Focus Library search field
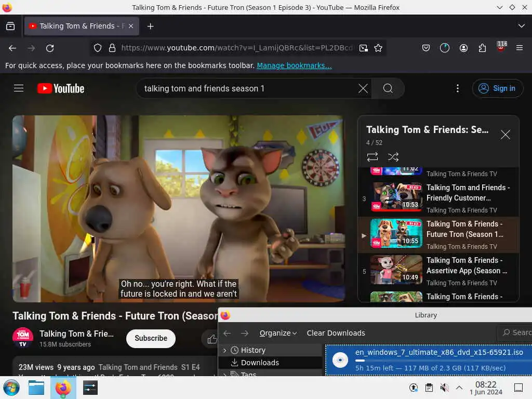This screenshot has width=532, height=399. click(515, 332)
